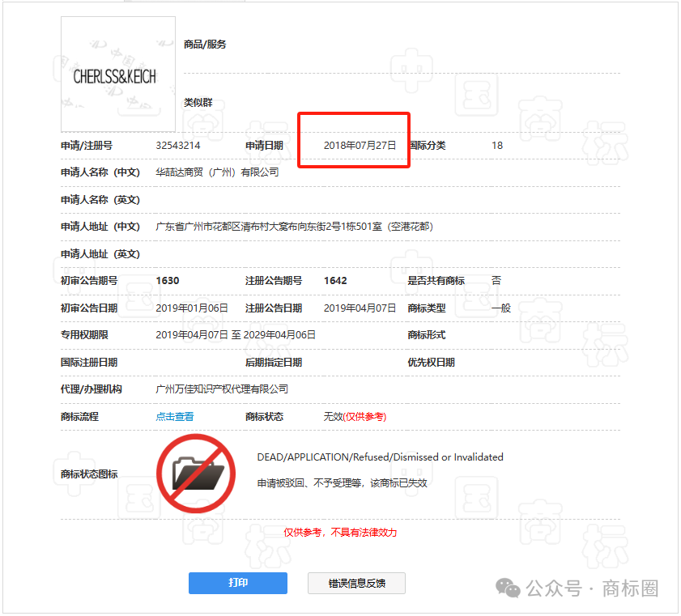Select the applicant address in 广州市花都区
The image size is (681, 616).
click(295, 227)
